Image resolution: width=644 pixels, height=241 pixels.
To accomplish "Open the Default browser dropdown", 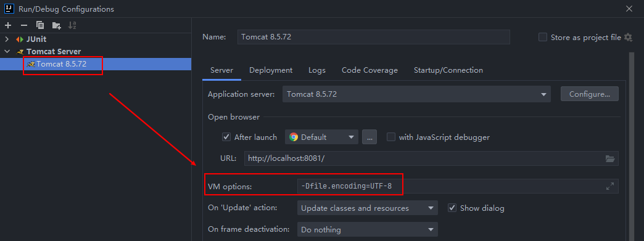I will tap(321, 137).
